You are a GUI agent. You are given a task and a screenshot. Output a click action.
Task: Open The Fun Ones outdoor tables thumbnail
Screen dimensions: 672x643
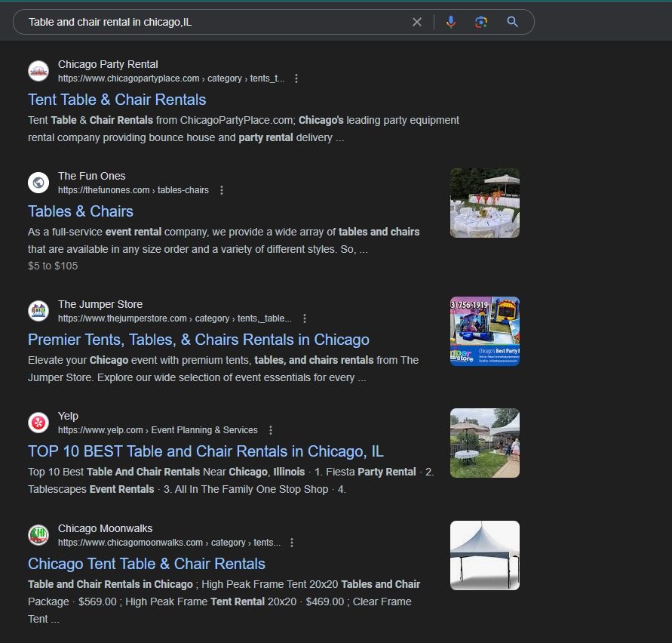coord(485,203)
